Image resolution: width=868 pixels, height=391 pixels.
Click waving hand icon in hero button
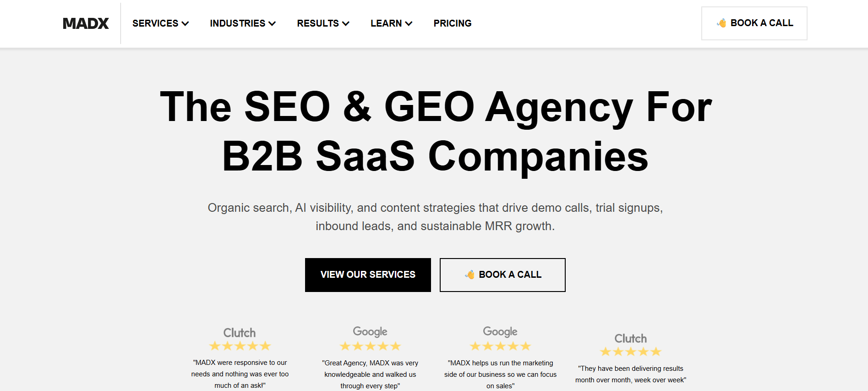(469, 275)
